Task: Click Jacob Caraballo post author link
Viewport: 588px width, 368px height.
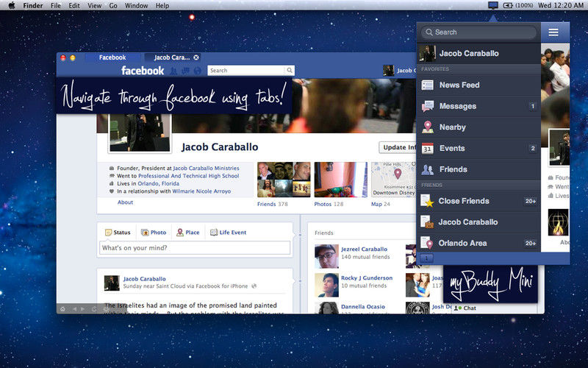Action: [144, 279]
